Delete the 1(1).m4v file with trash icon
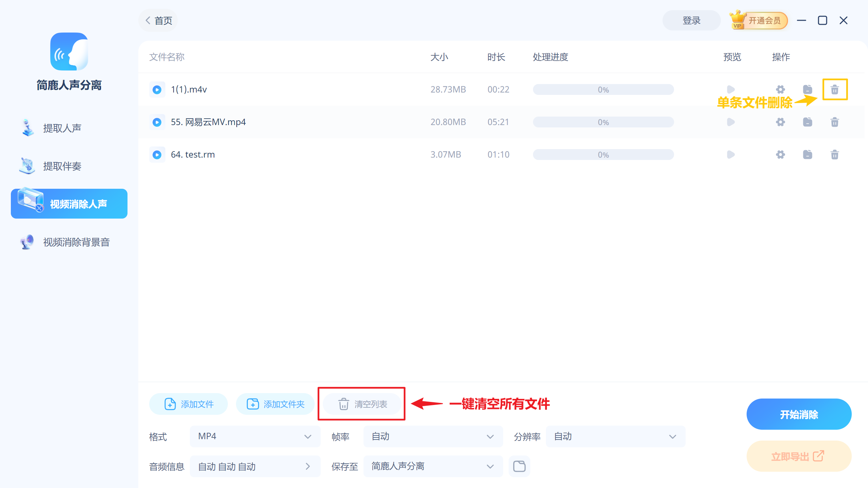 (x=834, y=89)
